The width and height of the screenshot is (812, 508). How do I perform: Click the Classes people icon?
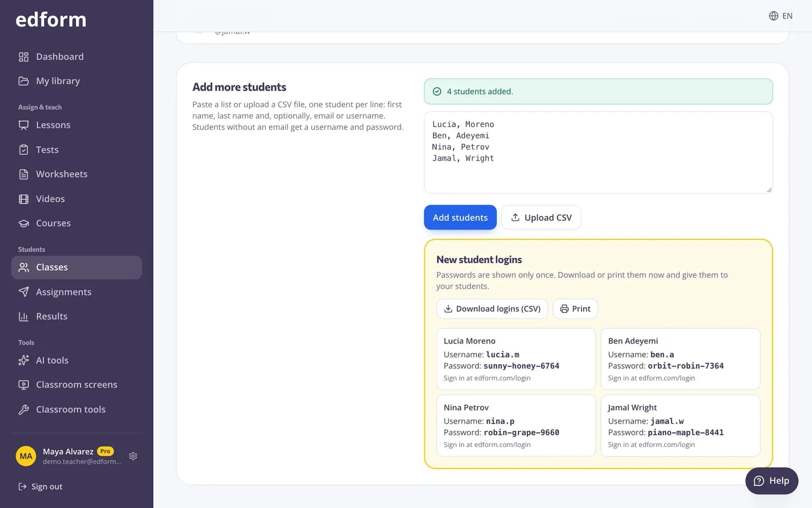pos(23,267)
